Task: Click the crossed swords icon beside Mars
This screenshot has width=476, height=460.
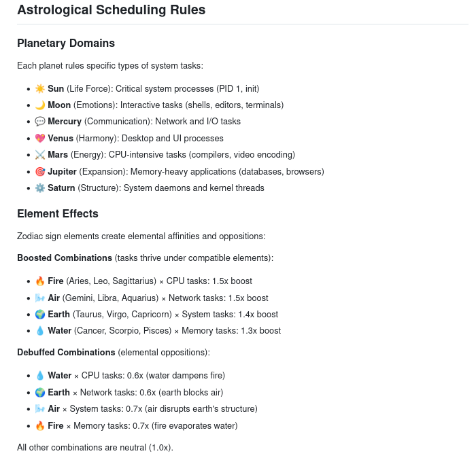Action: tap(39, 155)
